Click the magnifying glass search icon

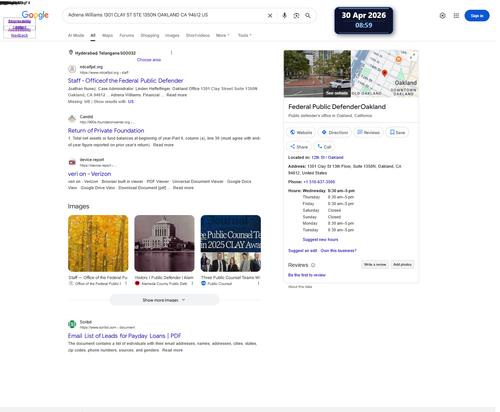(x=308, y=16)
